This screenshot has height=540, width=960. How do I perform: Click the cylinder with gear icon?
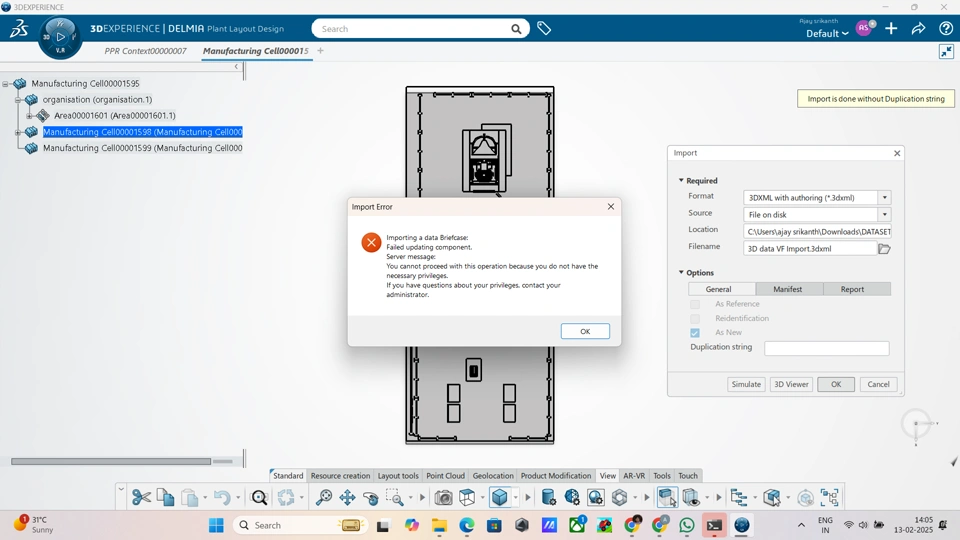pos(549,497)
